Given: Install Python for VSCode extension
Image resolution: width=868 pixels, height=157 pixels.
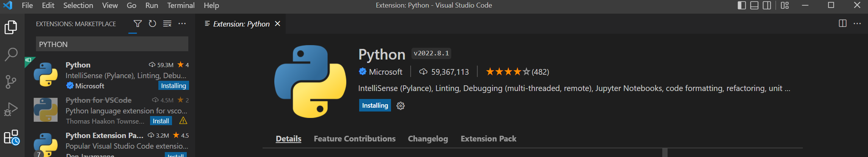Looking at the screenshot, I should click(x=161, y=121).
